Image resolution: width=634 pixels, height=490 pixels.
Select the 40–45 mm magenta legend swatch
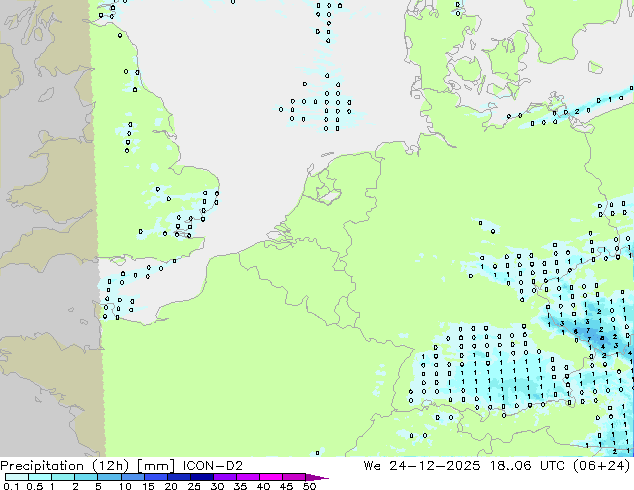click(x=271, y=477)
